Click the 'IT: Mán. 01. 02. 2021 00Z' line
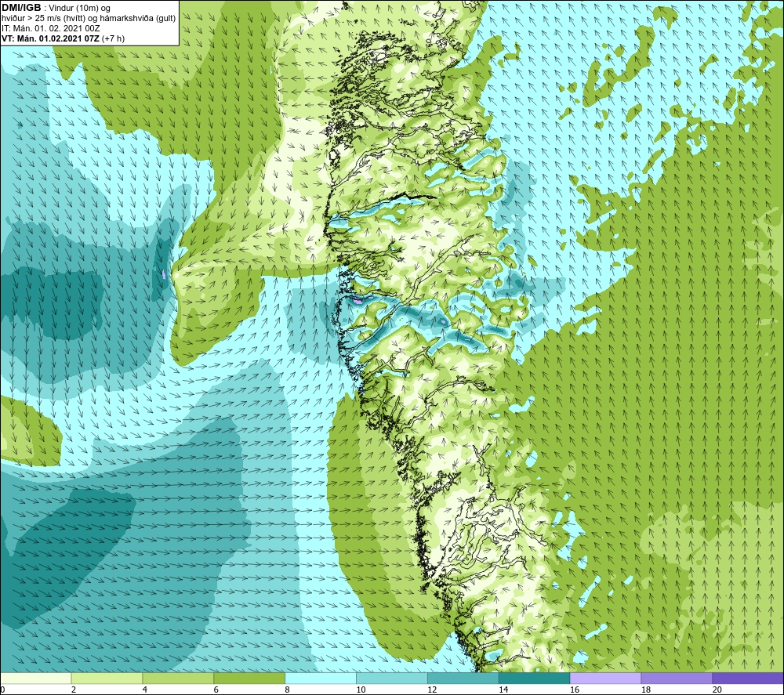The width and height of the screenshot is (784, 695). [x=50, y=28]
